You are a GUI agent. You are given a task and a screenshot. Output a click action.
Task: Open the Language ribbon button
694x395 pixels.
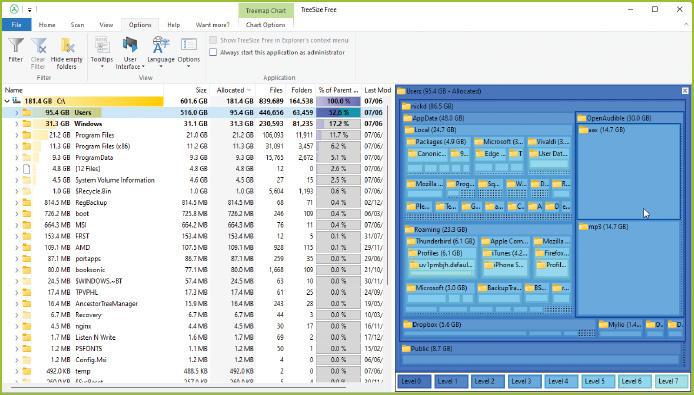coord(161,53)
